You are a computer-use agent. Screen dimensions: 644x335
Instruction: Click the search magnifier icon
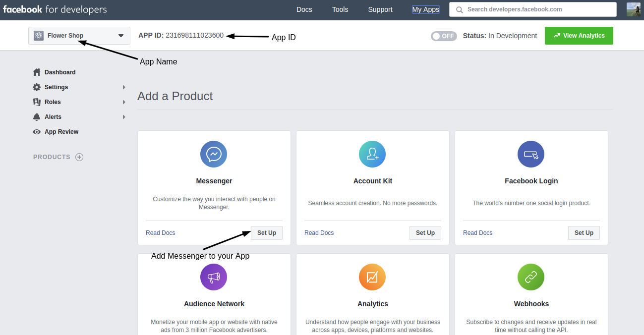[x=460, y=9]
